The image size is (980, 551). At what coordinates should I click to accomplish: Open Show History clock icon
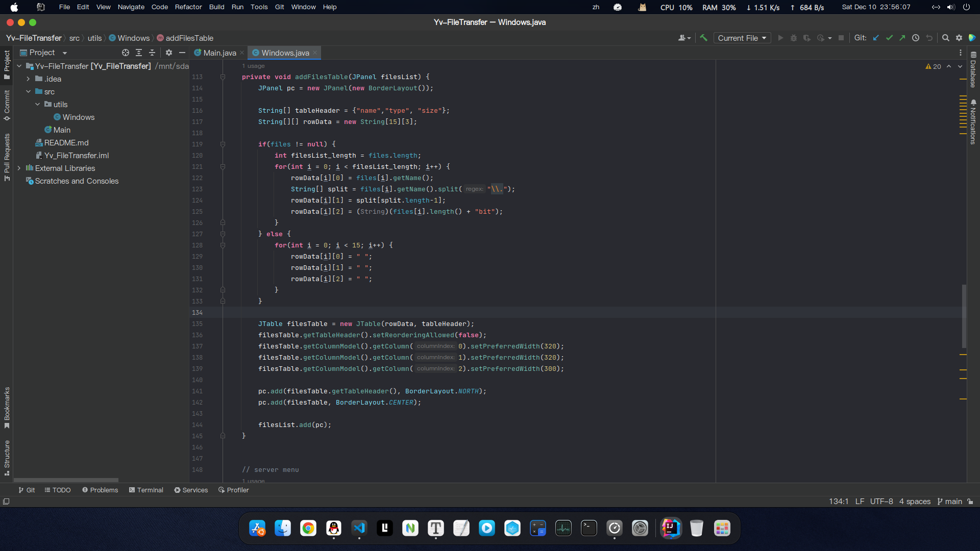916,38
